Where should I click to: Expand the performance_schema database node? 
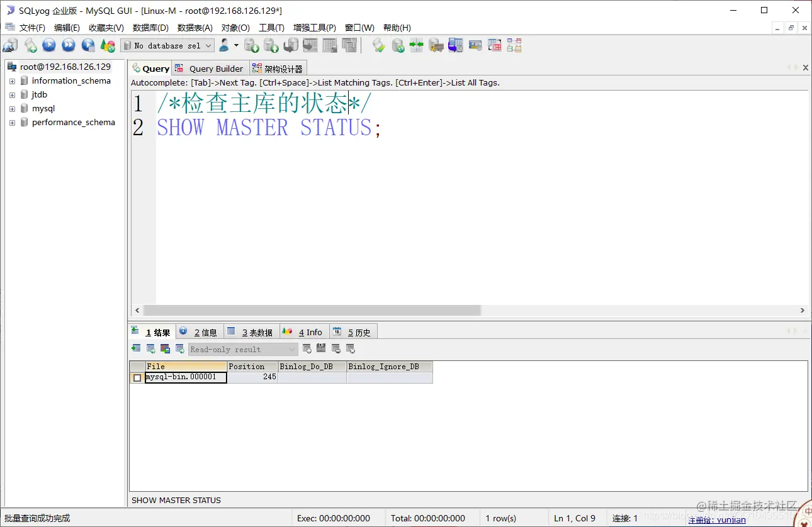coord(12,123)
